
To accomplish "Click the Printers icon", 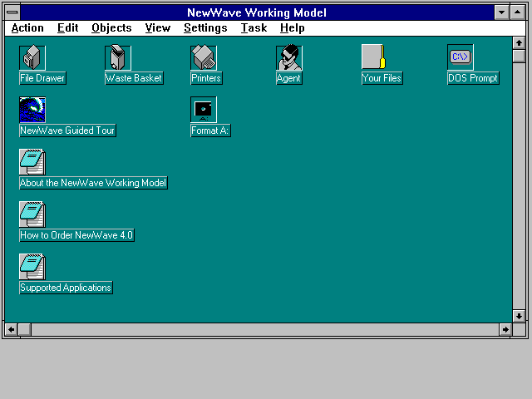I will click(204, 58).
